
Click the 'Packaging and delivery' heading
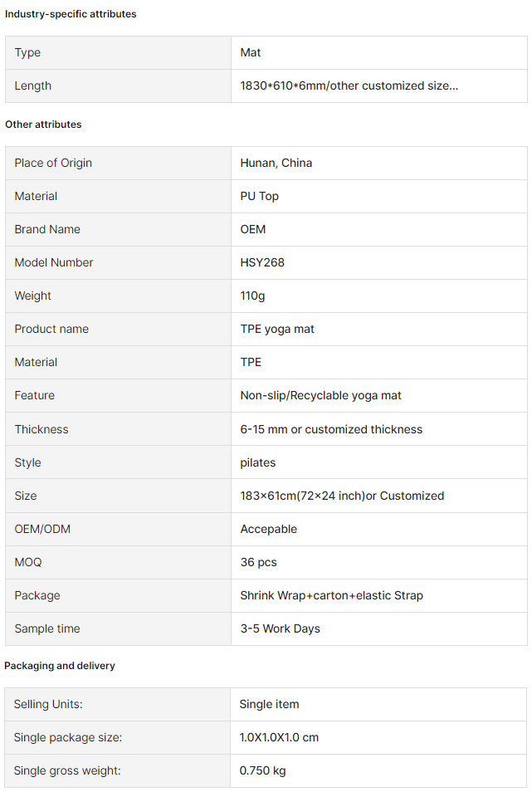[x=60, y=666]
